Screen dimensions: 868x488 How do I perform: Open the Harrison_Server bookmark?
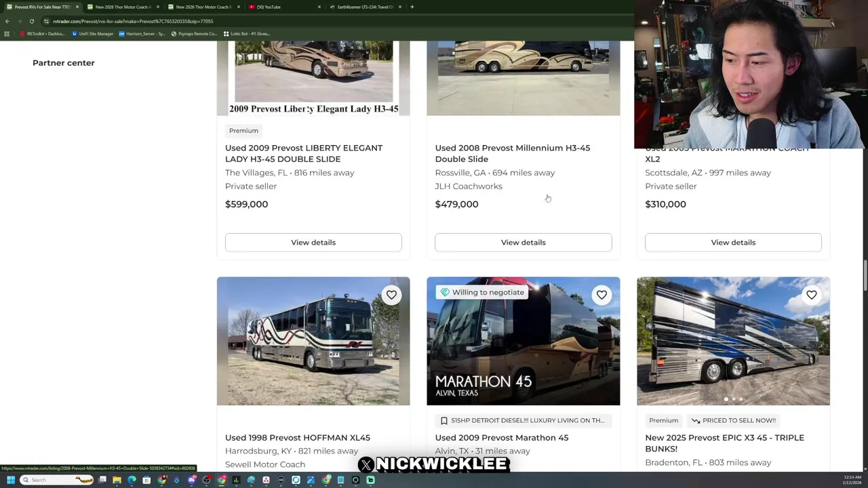pos(142,33)
